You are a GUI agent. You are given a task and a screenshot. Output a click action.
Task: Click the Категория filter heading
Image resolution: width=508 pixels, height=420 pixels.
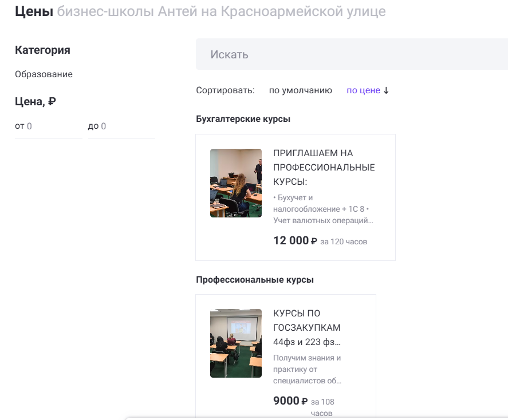(x=42, y=50)
